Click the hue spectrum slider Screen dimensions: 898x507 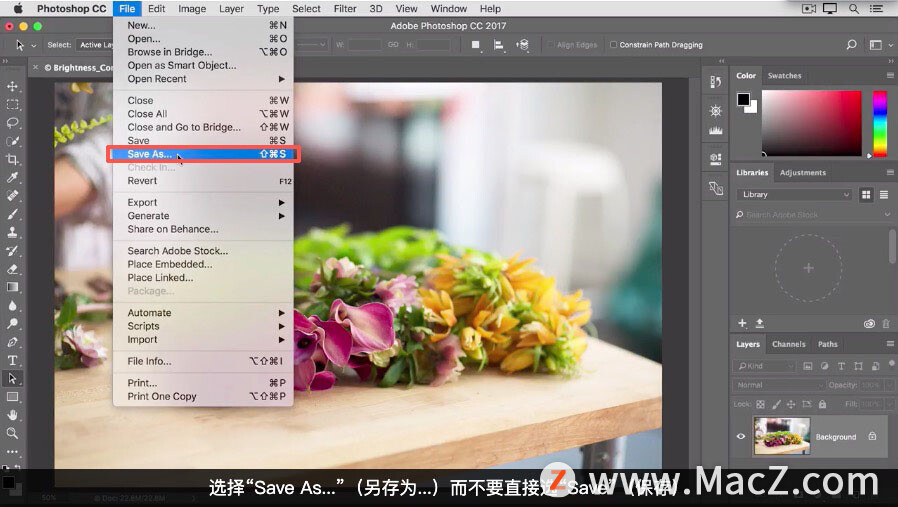point(880,123)
